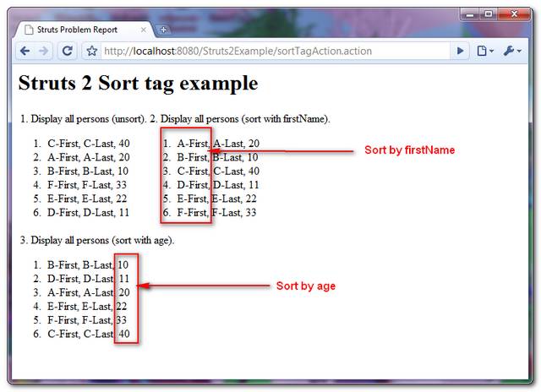
Task: Bookmark the page with the star icon
Action: coord(92,51)
